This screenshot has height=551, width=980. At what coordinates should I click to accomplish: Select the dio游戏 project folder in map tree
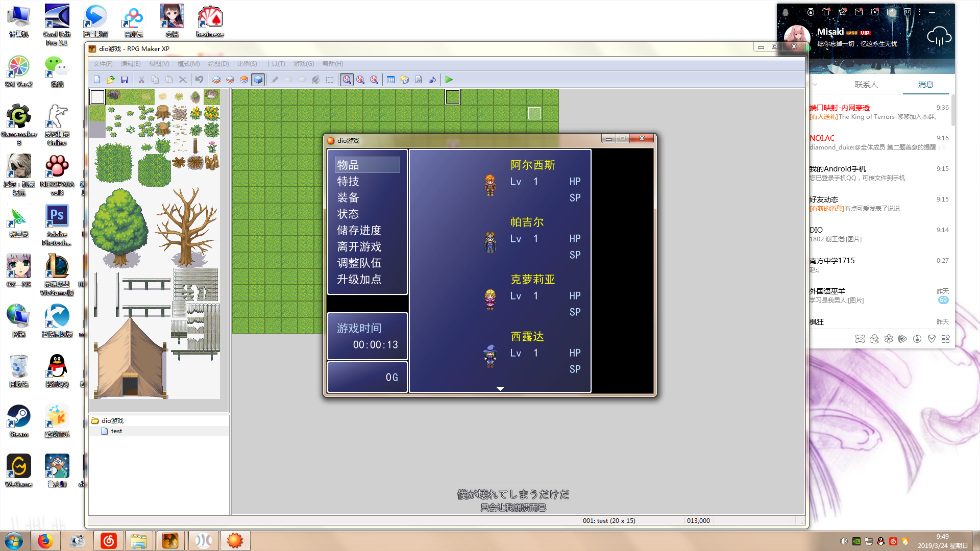pyautogui.click(x=112, y=421)
